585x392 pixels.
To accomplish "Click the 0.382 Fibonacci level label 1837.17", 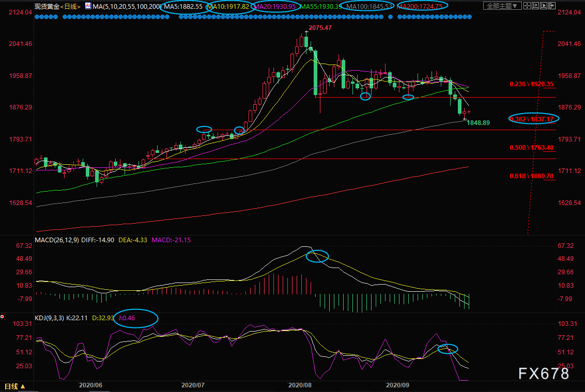I will pyautogui.click(x=532, y=119).
